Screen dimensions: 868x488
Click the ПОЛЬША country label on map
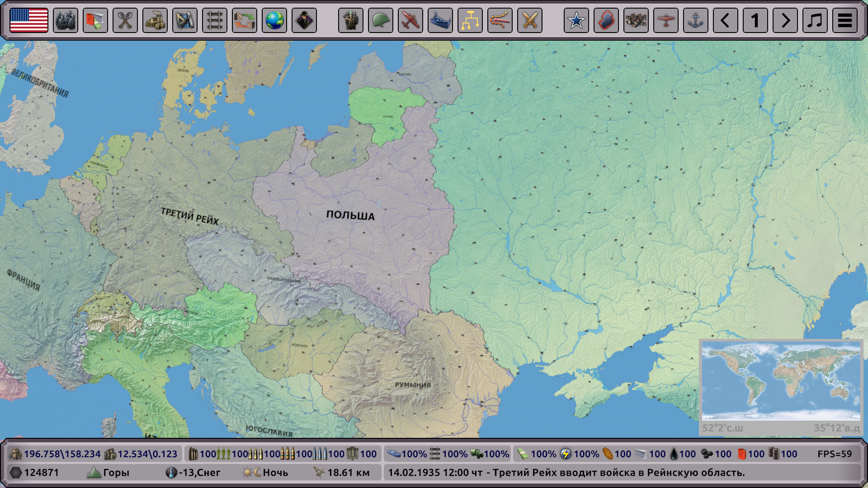(350, 216)
